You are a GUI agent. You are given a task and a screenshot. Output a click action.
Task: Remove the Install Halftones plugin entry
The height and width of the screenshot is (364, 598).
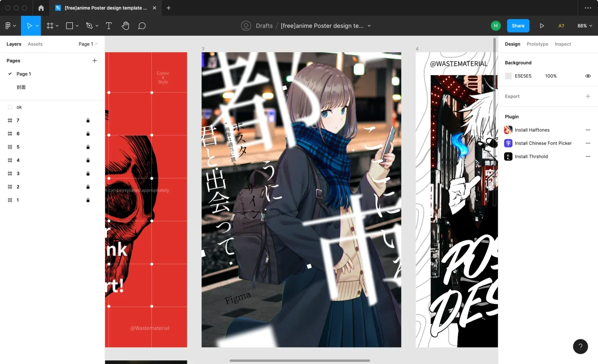tap(588, 130)
